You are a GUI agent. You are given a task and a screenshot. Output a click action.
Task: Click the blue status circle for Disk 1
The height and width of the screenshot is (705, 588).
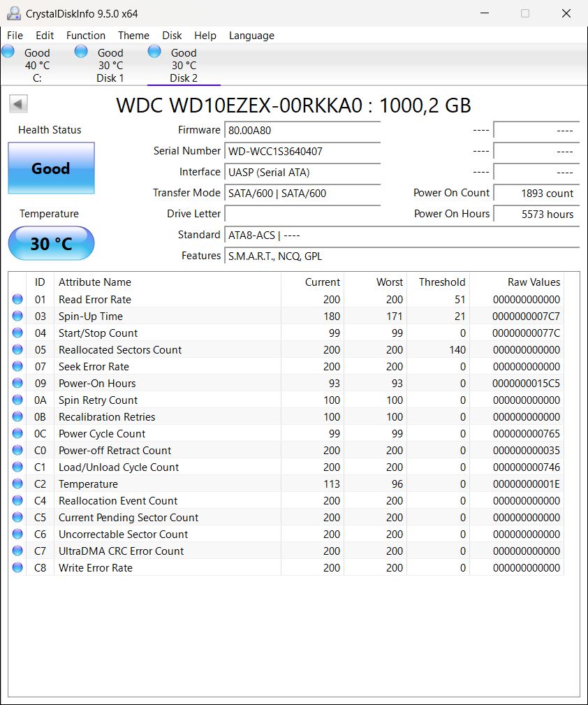click(81, 50)
